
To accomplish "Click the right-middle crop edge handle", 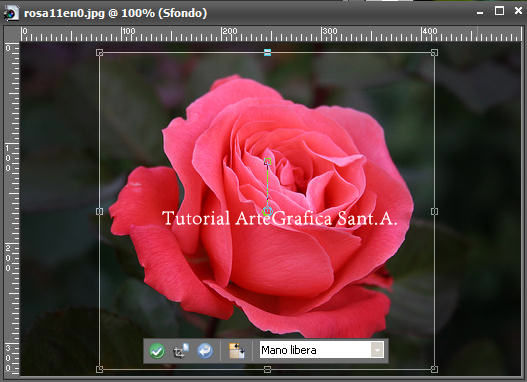I will (x=434, y=211).
